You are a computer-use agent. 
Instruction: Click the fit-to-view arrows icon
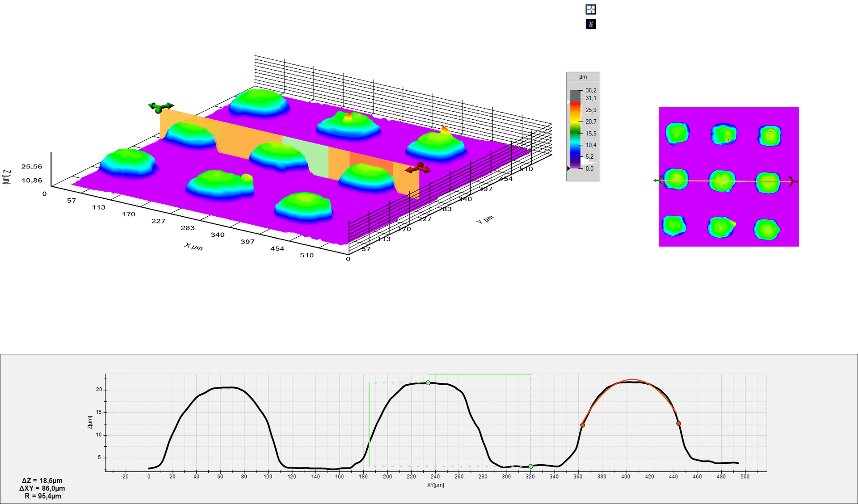coord(590,9)
